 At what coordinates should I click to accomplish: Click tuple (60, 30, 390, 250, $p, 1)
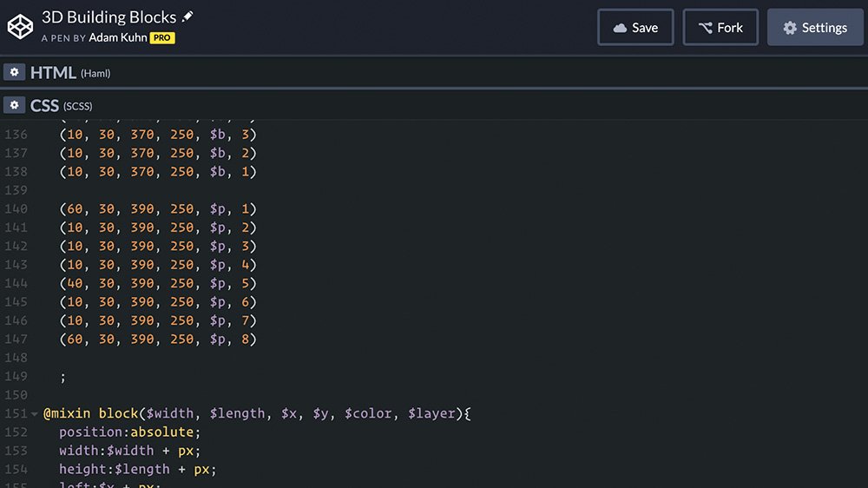(158, 208)
